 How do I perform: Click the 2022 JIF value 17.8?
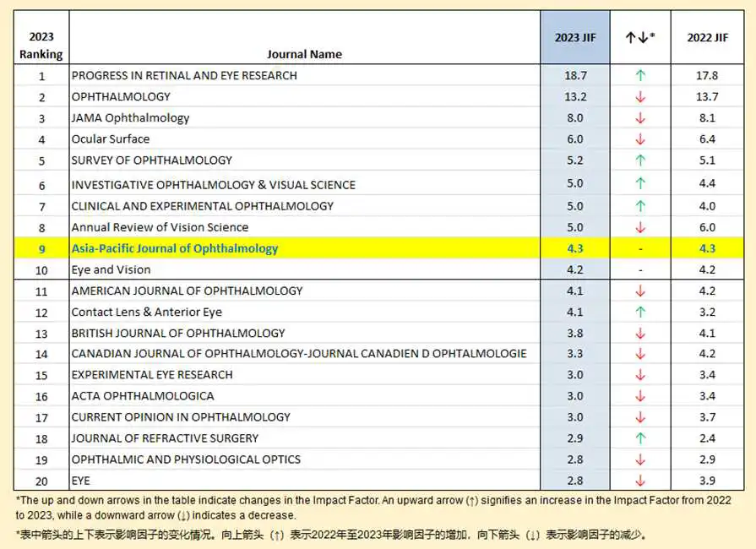(707, 76)
